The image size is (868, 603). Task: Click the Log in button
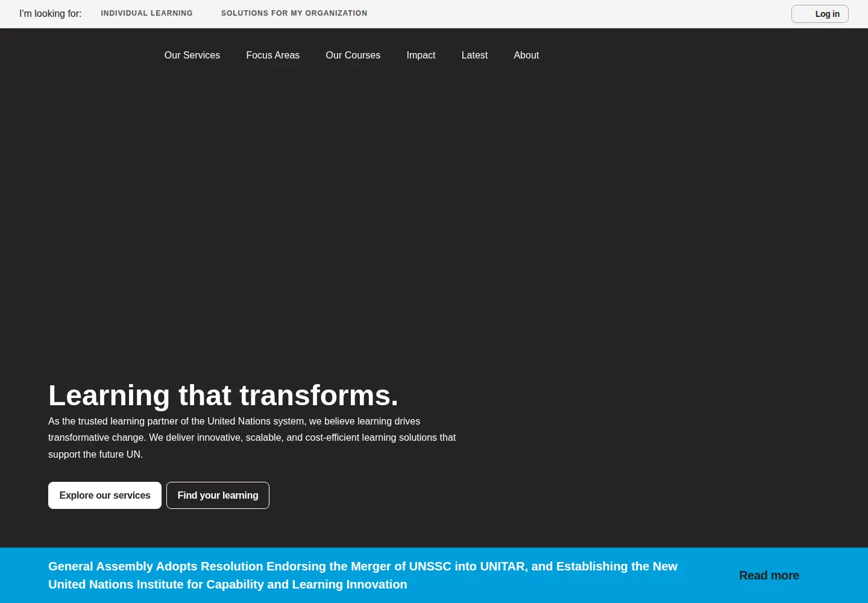pyautogui.click(x=820, y=14)
